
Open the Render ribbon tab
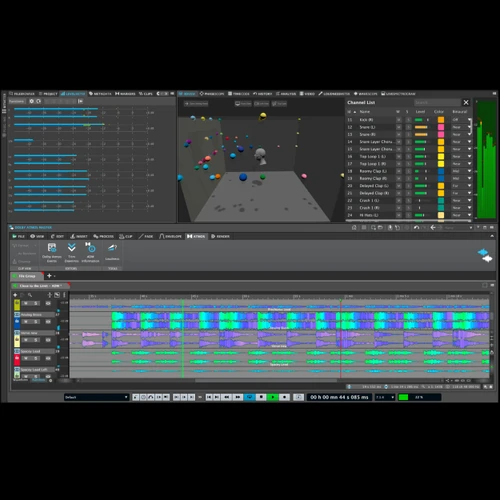[220, 236]
